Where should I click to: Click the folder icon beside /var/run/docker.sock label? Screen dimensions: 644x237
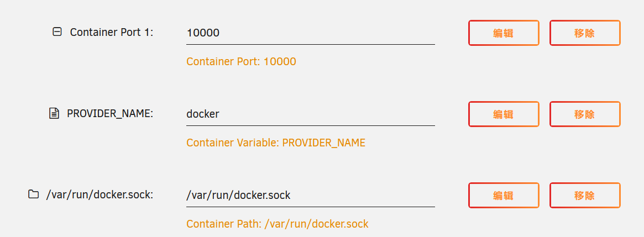point(33,194)
